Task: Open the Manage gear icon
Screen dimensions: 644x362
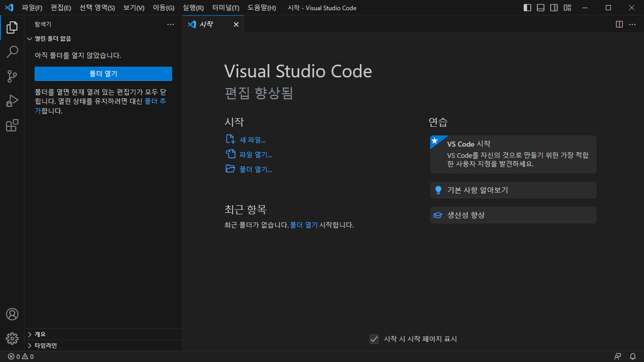Action: tap(12, 339)
